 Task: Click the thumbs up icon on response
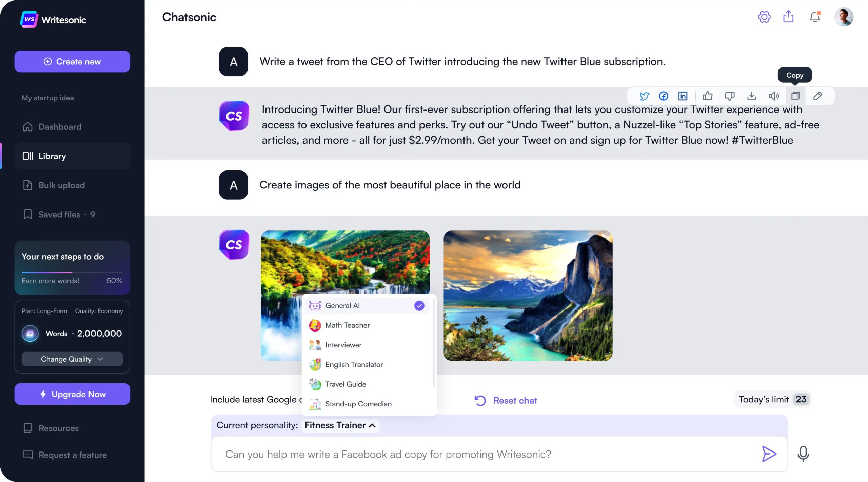(x=707, y=96)
